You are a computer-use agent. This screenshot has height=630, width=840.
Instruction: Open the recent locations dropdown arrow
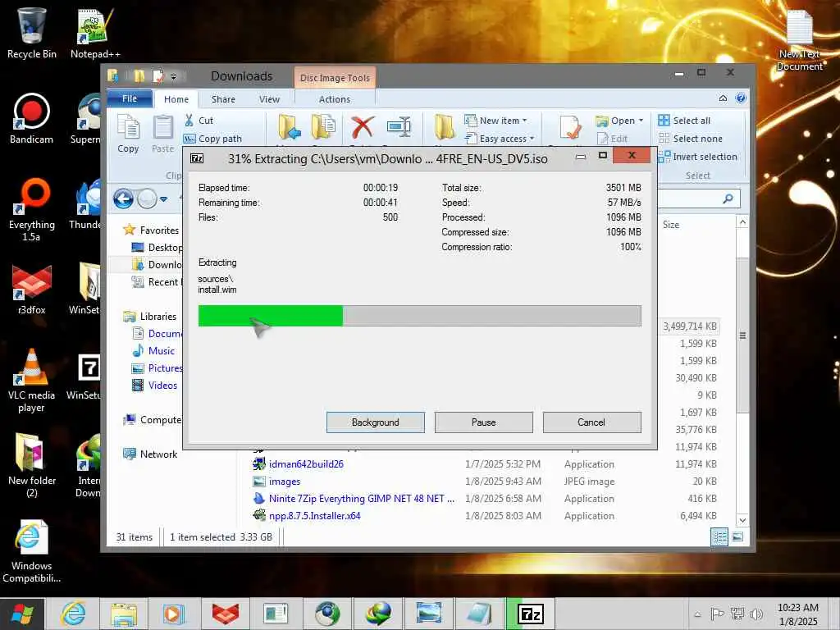tap(164, 199)
